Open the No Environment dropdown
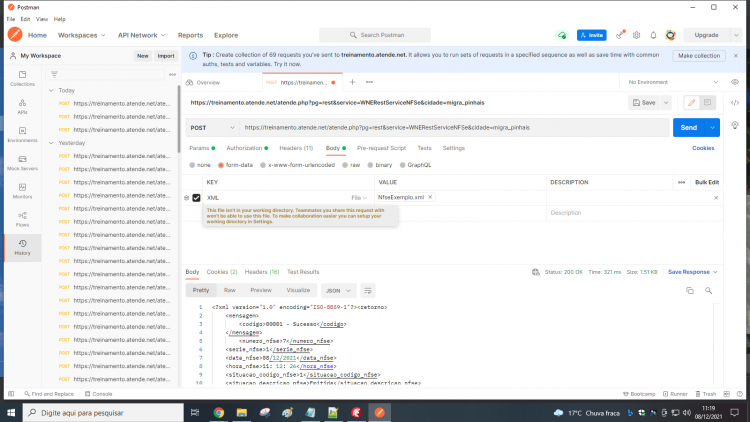 [673, 82]
